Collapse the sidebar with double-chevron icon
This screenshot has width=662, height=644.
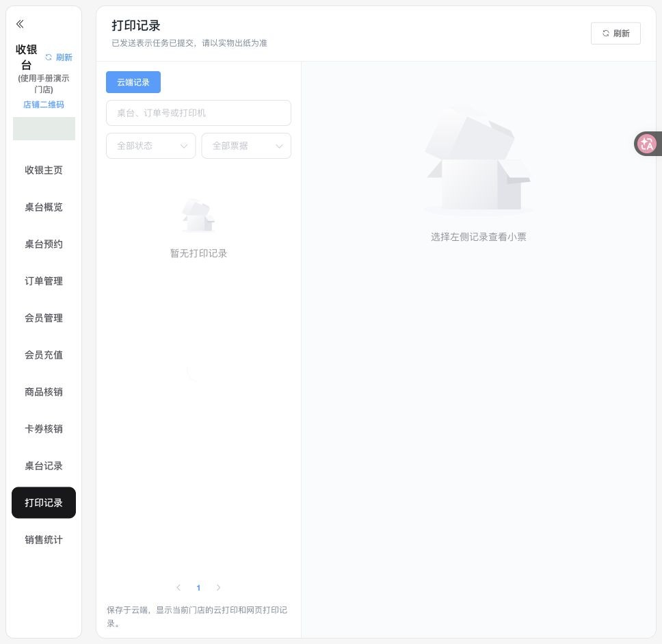pos(20,24)
